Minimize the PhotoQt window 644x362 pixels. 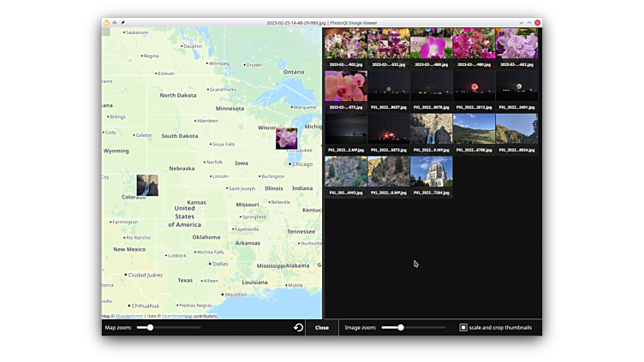(521, 23)
